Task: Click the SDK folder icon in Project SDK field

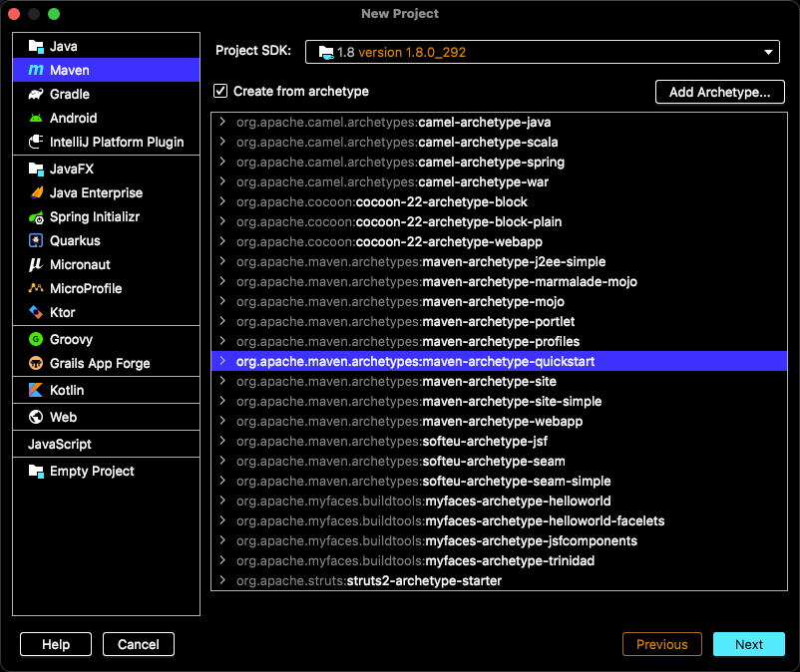Action: coord(326,52)
